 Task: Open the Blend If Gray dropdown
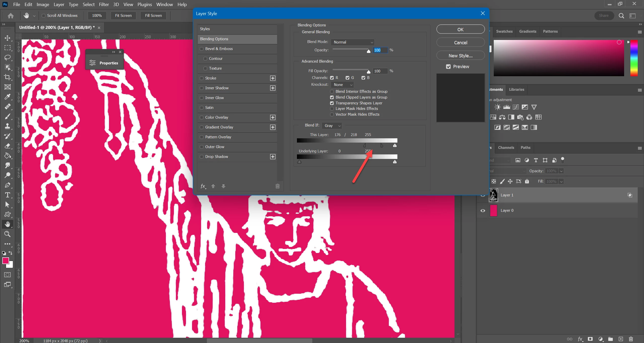coord(332,125)
